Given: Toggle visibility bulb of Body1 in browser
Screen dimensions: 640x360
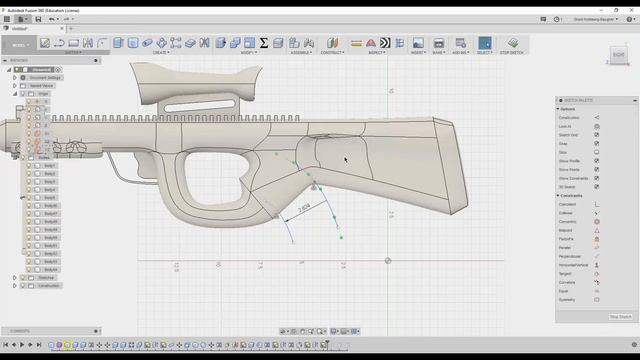Looking at the screenshot, I should point(29,166).
